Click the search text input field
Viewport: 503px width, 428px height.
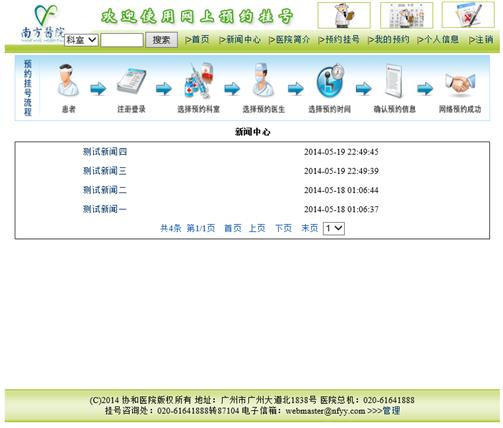(x=122, y=40)
